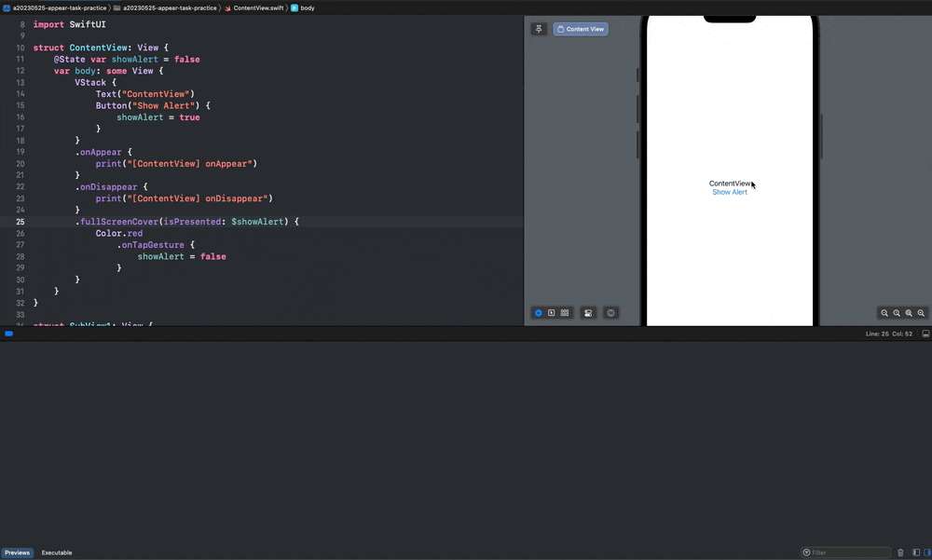Open the console filter options menu icon
Image resolution: width=932 pixels, height=560 pixels.
coord(806,553)
